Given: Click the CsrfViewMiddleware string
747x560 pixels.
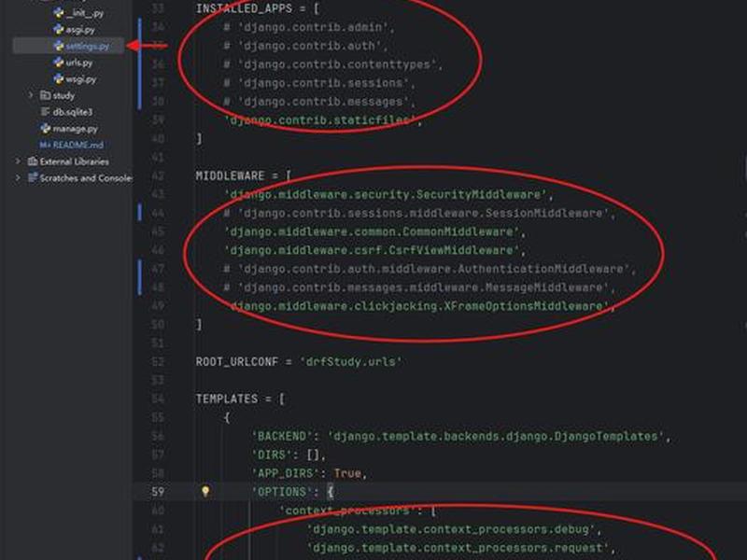Looking at the screenshot, I should pos(372,250).
